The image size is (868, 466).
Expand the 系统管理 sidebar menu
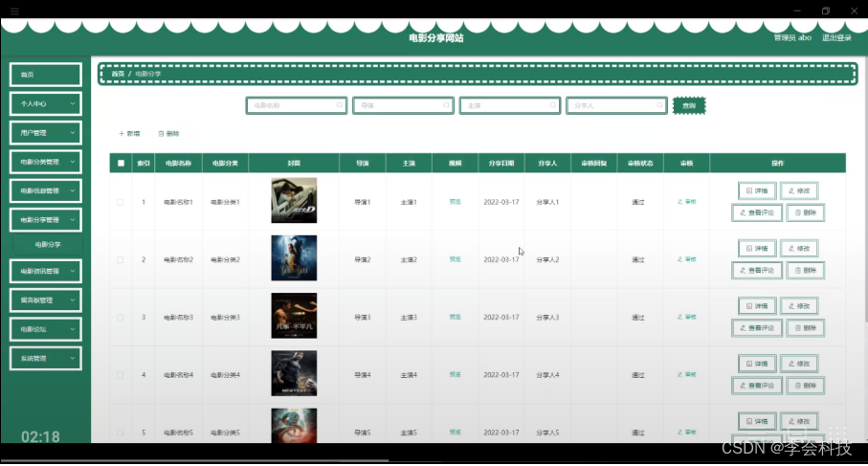point(45,358)
